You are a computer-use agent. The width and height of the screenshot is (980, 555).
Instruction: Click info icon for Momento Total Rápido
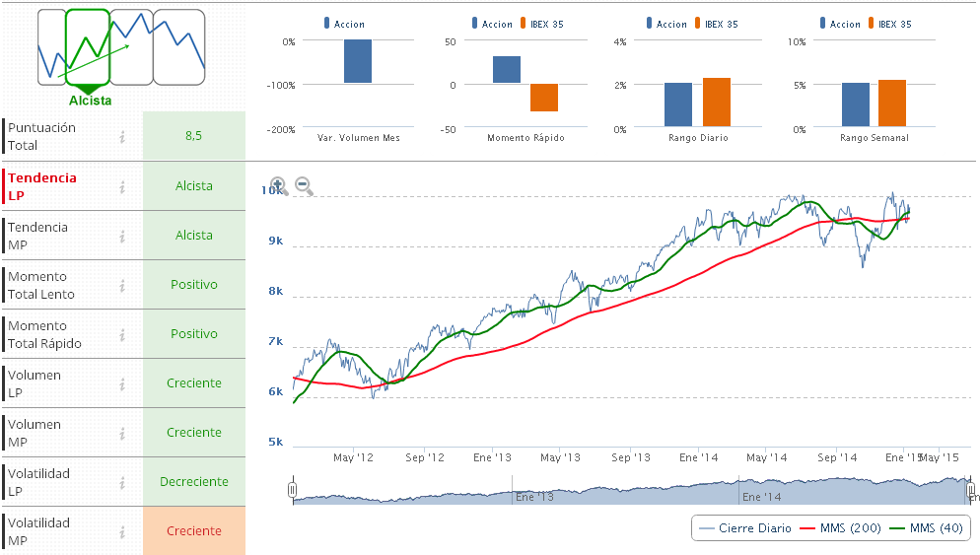point(123,334)
